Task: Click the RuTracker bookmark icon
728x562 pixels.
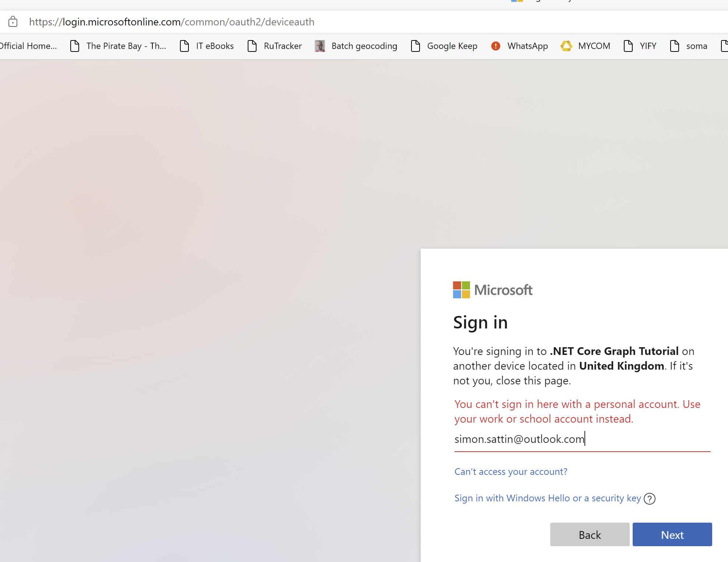Action: click(x=252, y=46)
